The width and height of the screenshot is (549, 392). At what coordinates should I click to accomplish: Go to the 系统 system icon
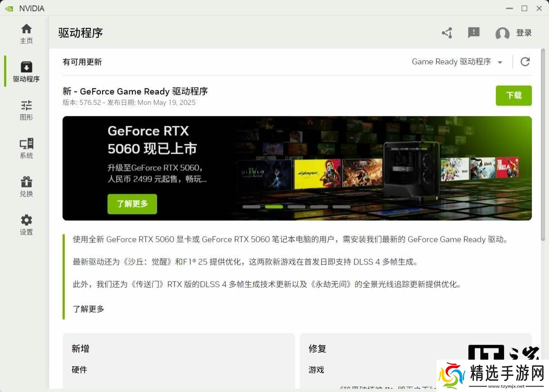coord(27,144)
